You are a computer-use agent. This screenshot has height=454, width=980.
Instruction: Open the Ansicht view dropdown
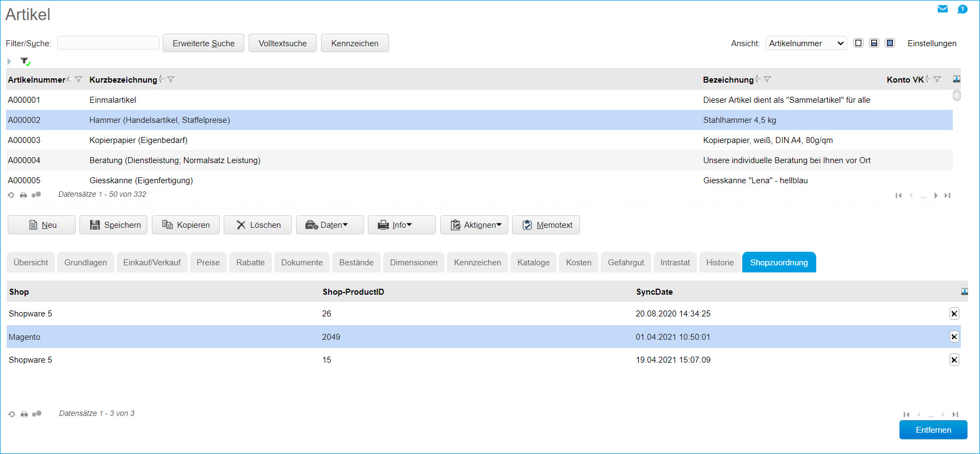(806, 43)
